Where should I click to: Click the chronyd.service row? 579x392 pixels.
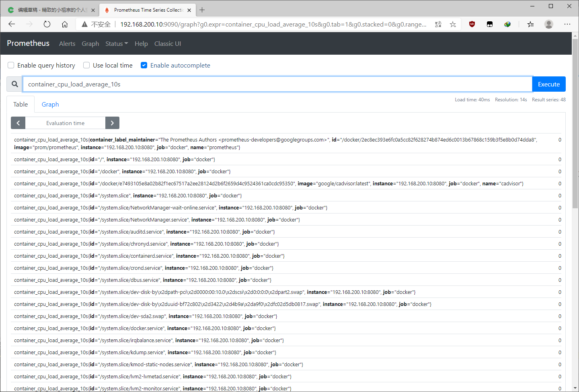(x=286, y=244)
